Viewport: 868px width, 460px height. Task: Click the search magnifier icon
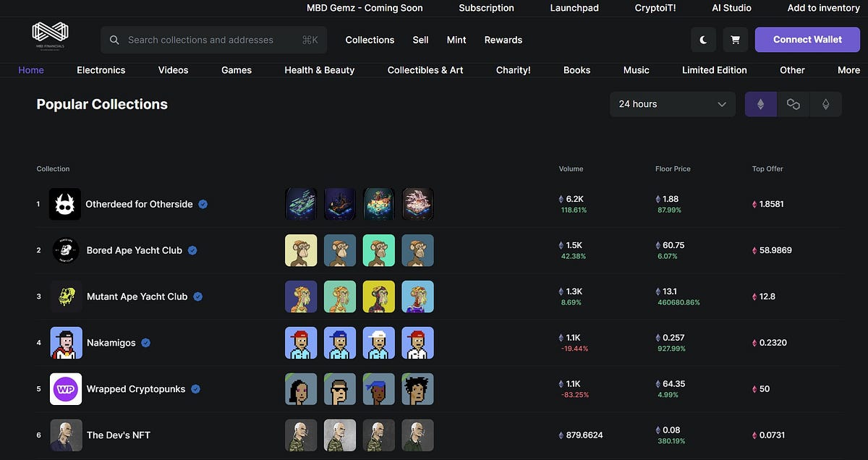[x=114, y=40]
